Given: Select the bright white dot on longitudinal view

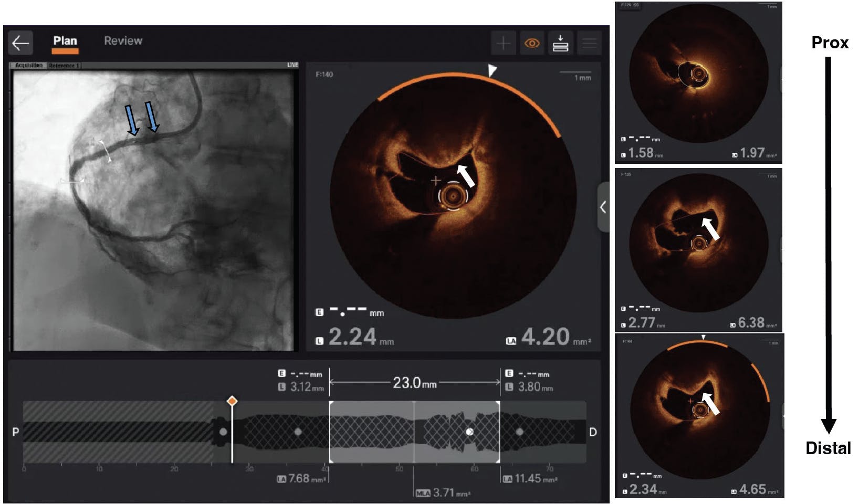Looking at the screenshot, I should click(470, 432).
